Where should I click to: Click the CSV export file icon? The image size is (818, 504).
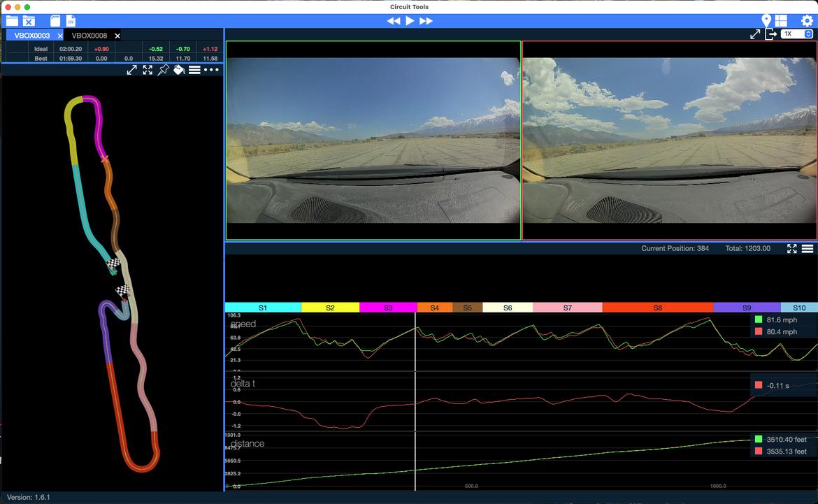pos(71,21)
